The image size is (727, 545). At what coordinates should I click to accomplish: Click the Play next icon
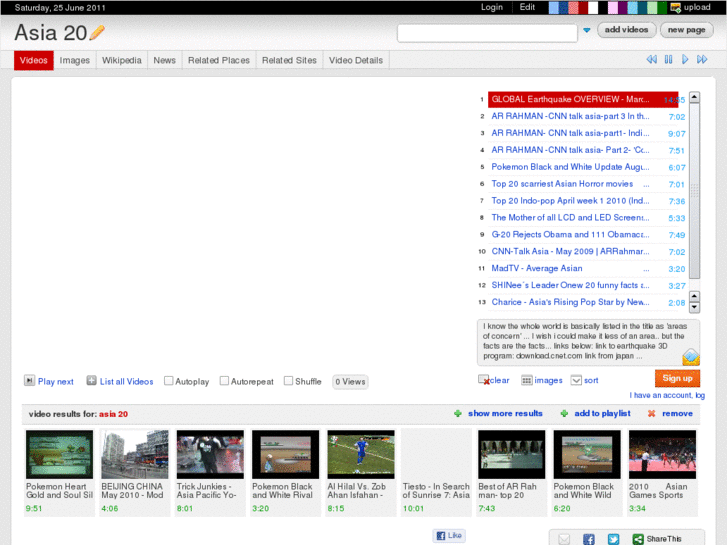[x=29, y=381]
